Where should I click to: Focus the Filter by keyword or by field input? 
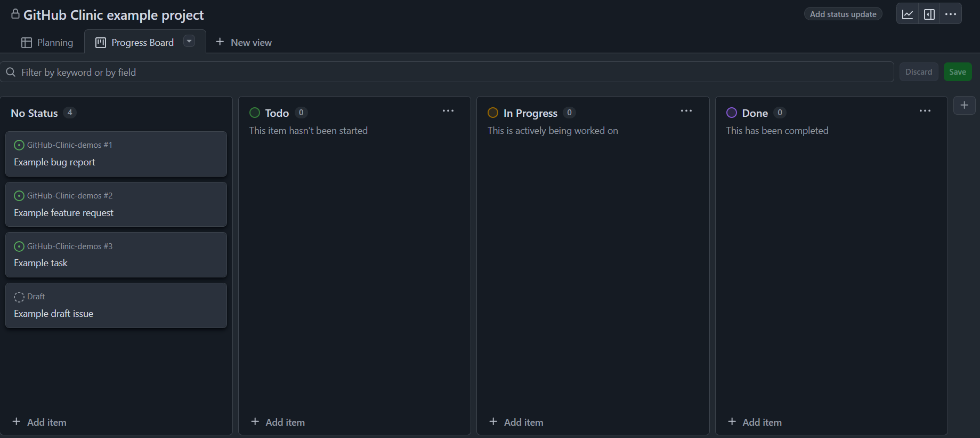(448, 72)
